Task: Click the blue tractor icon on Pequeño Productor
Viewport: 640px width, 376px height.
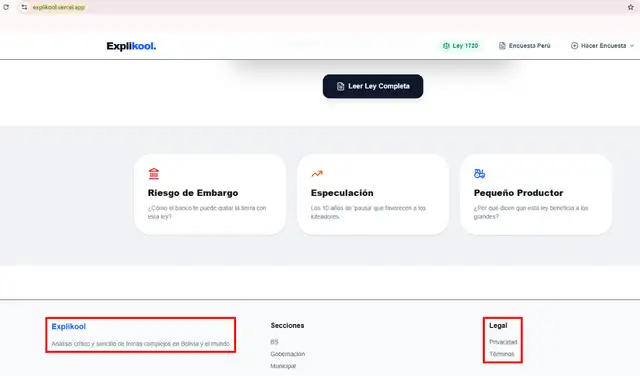Action: [480, 174]
